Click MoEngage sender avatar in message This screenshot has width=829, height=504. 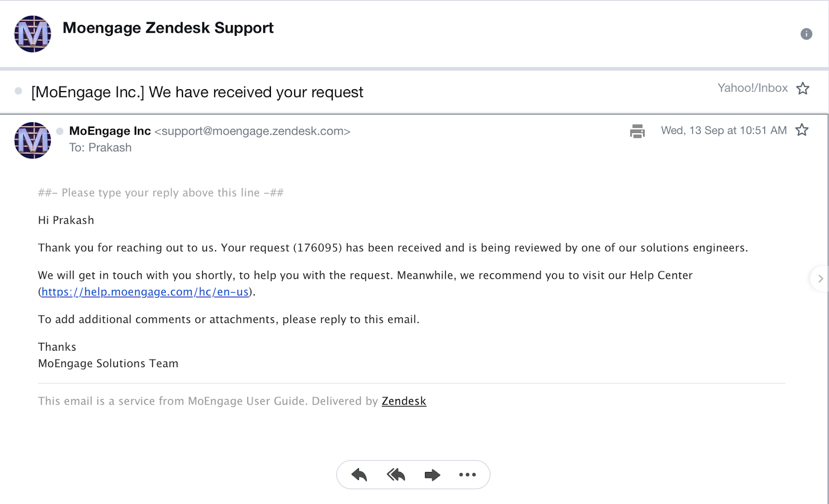[x=33, y=140]
